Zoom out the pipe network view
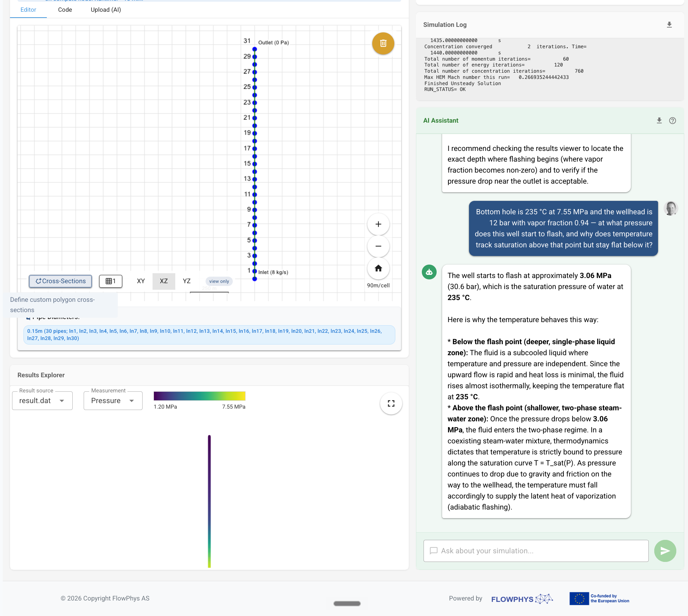 tap(378, 246)
